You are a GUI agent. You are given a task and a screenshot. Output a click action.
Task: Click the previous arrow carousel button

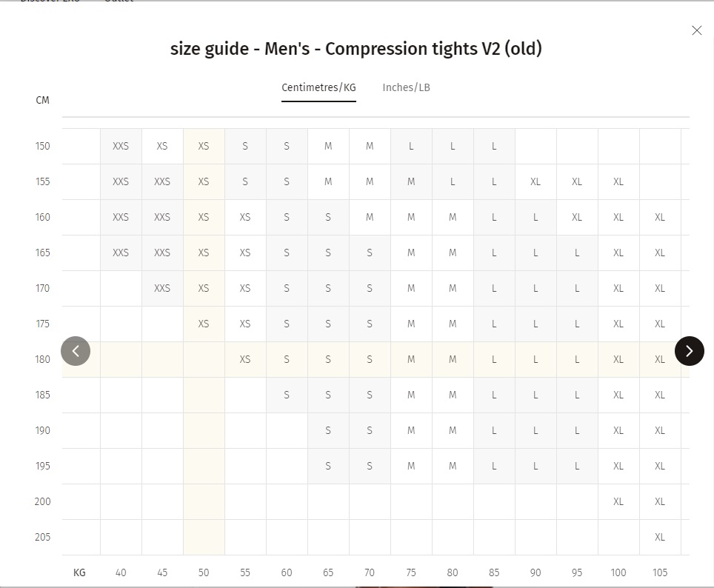click(76, 351)
